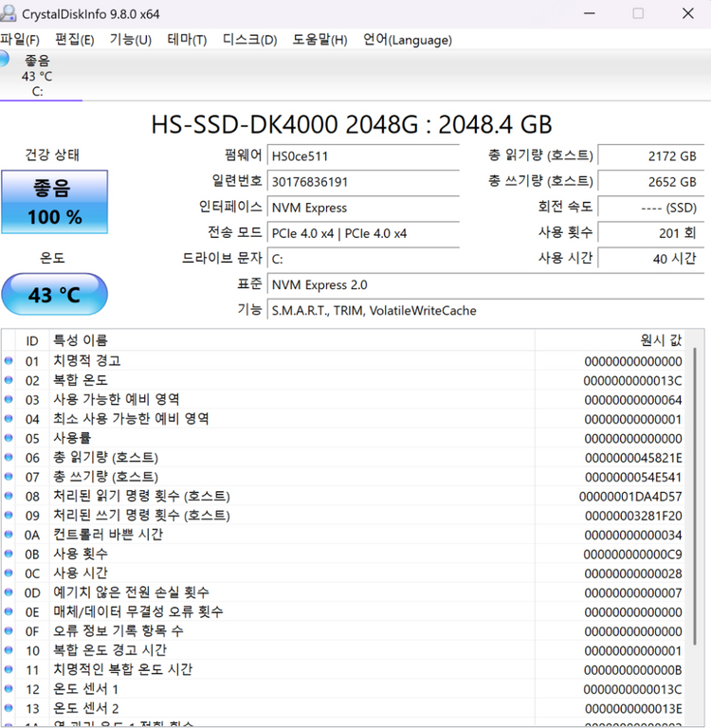Click the standard field NVM Express 2.0
711x728 pixels.
pyautogui.click(x=485, y=284)
